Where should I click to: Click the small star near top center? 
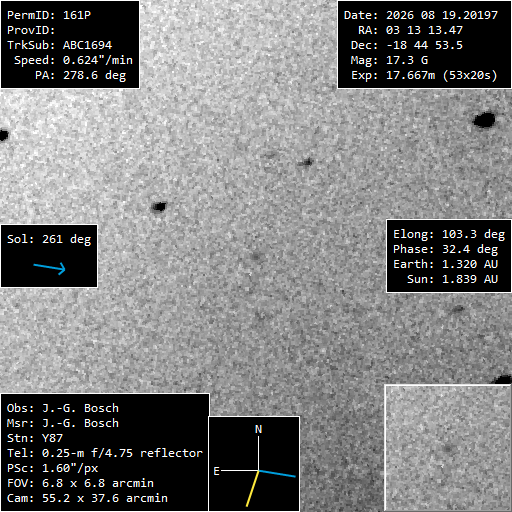tap(306, 162)
